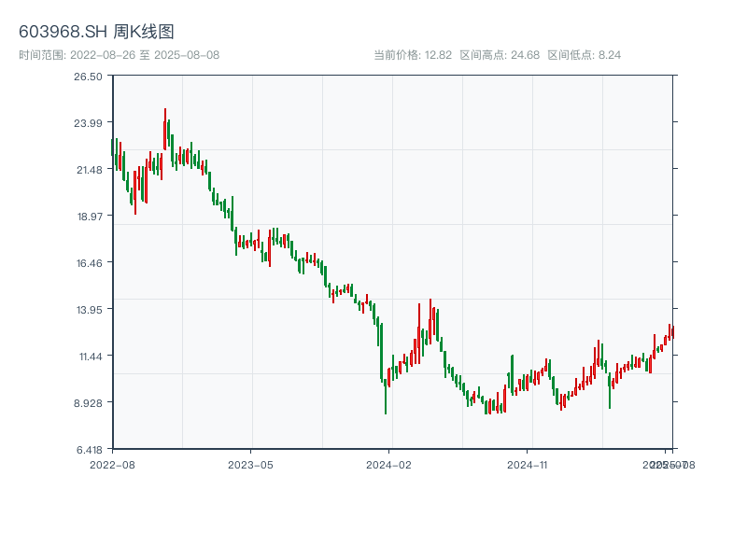
Task: Select the 2023-05 x-axis date label
Action: pyautogui.click(x=250, y=464)
